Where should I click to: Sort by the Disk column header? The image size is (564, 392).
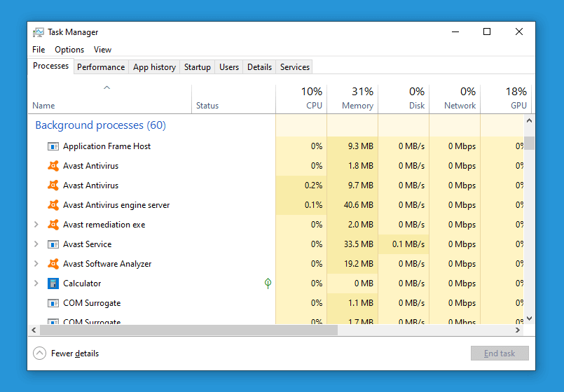pos(404,99)
